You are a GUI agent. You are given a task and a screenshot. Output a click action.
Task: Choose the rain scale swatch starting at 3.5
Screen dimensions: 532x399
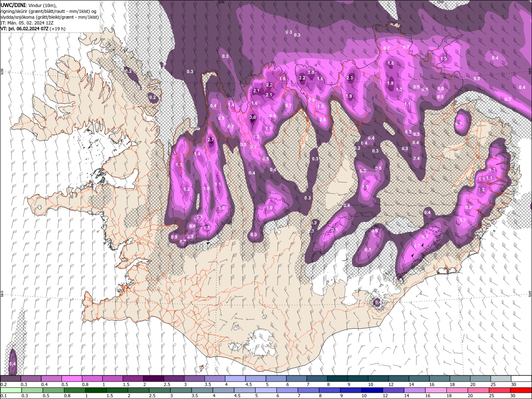click(x=202, y=390)
